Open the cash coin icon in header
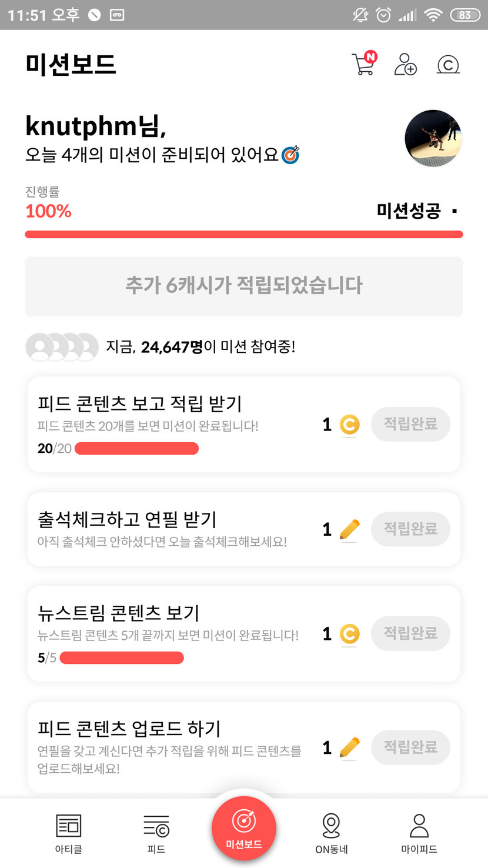The width and height of the screenshot is (488, 868). (448, 64)
